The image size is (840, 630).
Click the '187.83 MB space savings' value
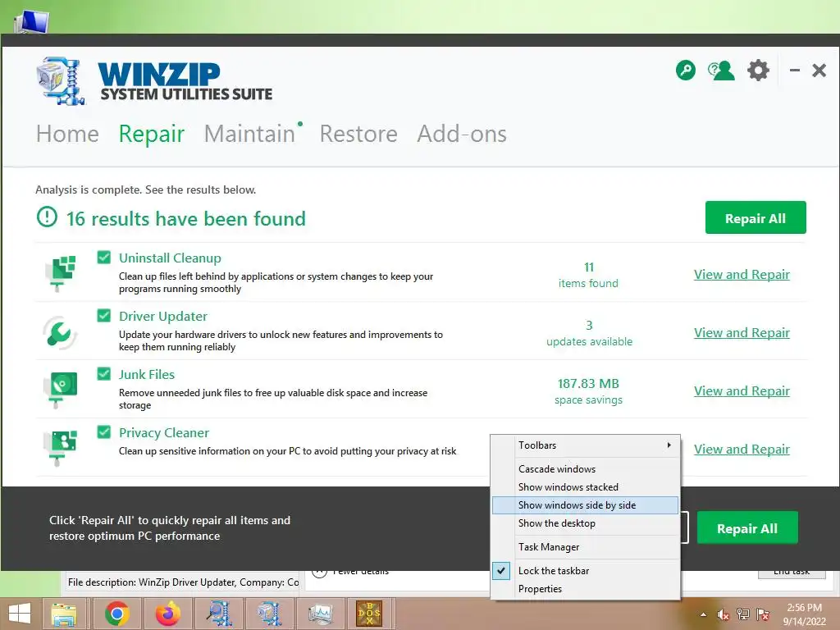point(588,391)
